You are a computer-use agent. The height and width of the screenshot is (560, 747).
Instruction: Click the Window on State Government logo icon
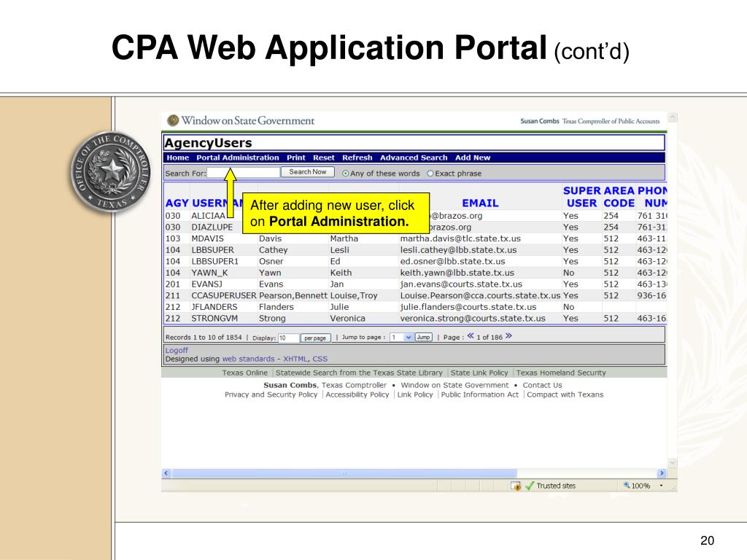(x=173, y=120)
